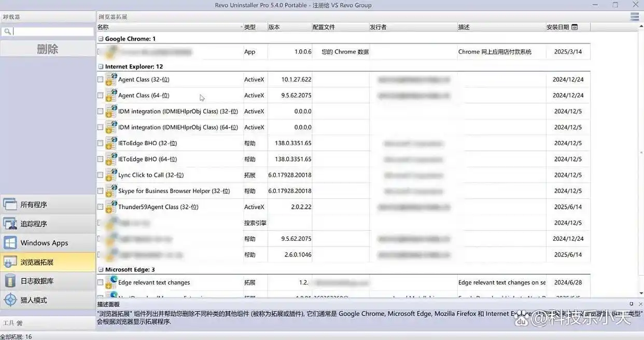
Task: Check the Agent Class (32-位) checkbox
Action: point(100,79)
